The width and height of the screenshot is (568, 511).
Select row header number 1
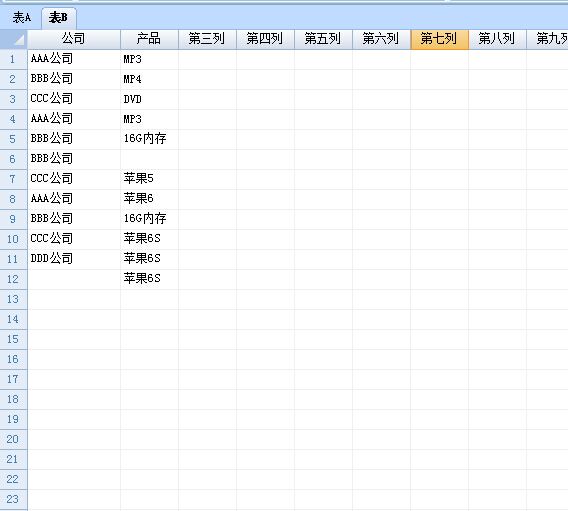[13, 59]
